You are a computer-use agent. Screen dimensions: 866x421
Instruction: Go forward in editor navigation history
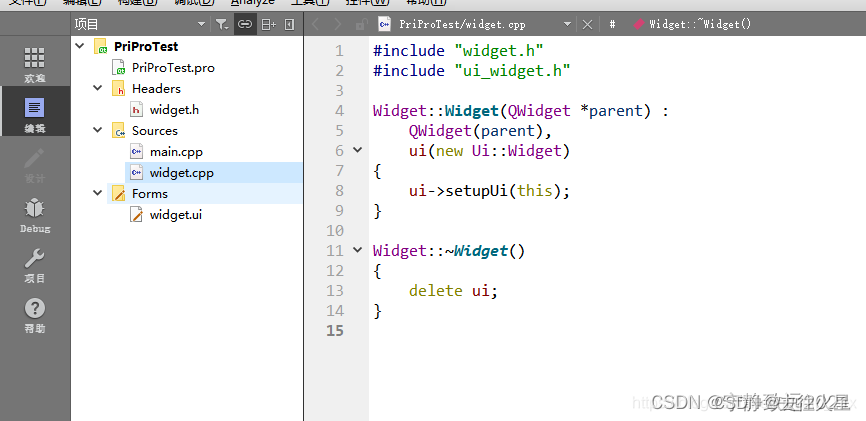[338, 24]
